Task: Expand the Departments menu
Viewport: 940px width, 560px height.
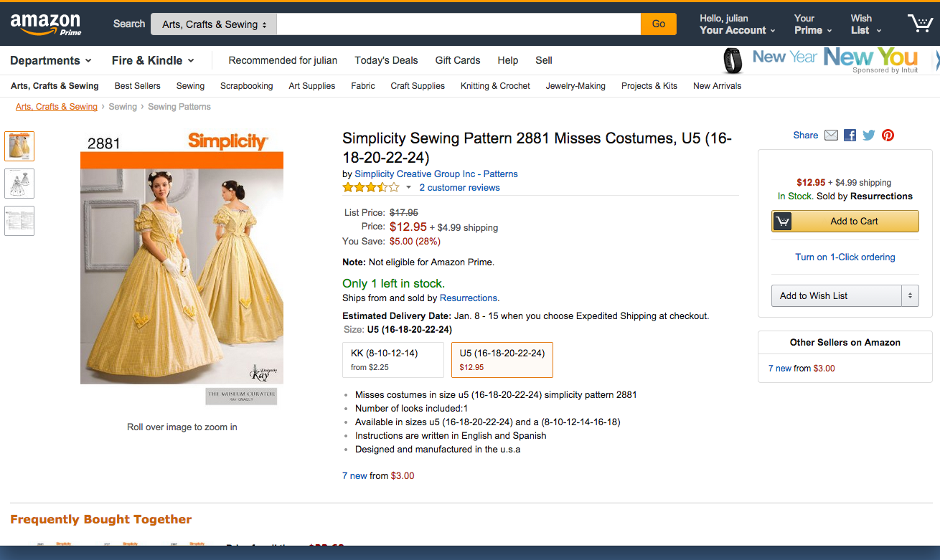Action: [51, 60]
